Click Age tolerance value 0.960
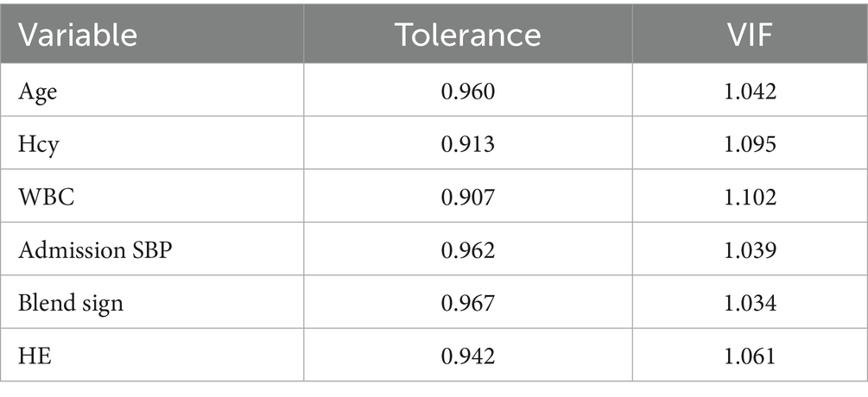 467,91
